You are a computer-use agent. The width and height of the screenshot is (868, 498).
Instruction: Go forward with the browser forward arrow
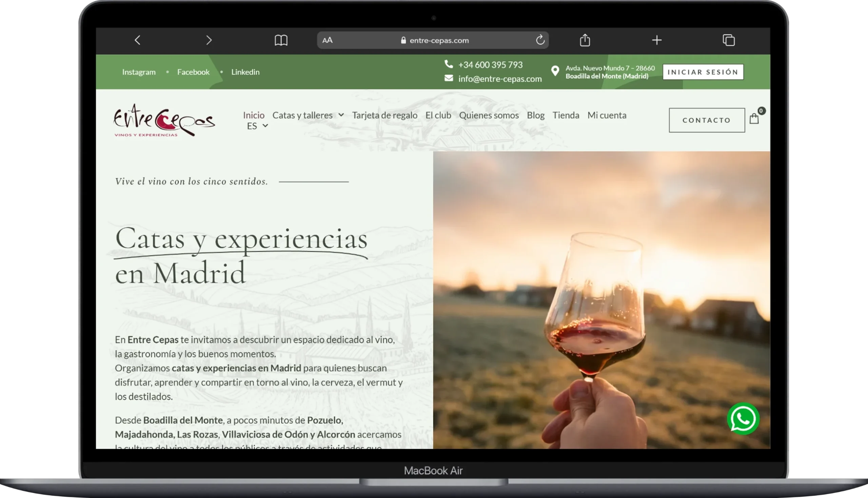click(x=209, y=40)
